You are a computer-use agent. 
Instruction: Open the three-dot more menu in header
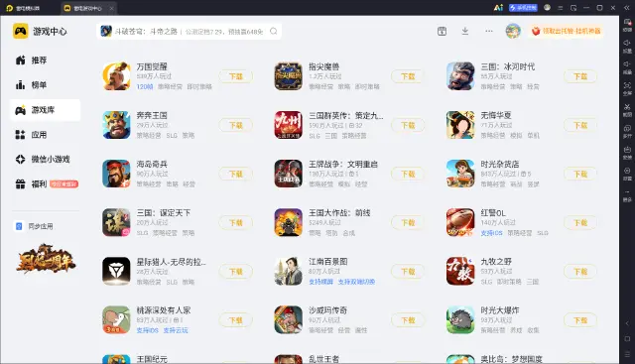click(489, 31)
